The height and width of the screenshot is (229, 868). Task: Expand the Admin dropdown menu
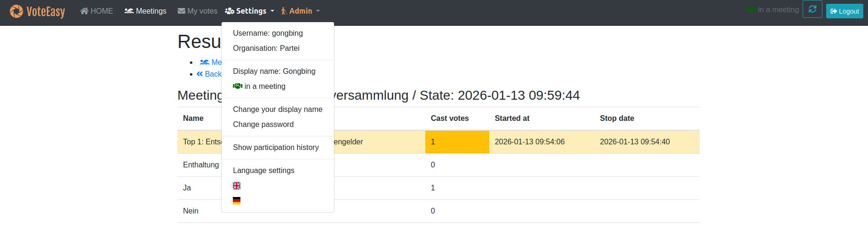click(300, 11)
